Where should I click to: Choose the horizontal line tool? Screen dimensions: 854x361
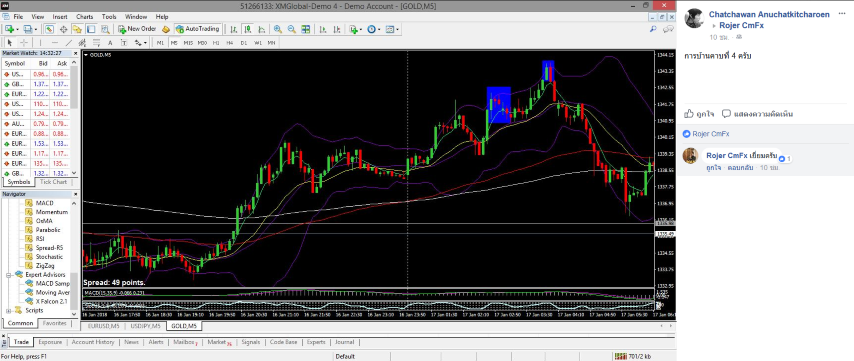click(54, 42)
